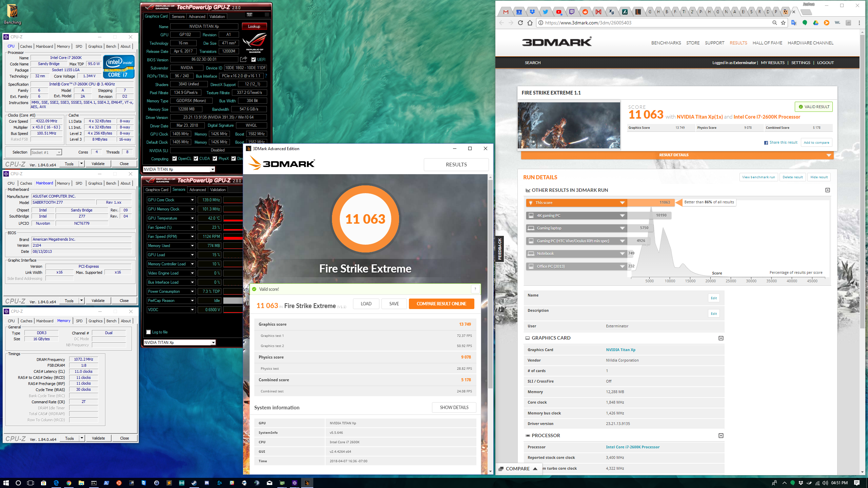Reload the 3dmark.com page
The image size is (868, 488).
(x=520, y=23)
